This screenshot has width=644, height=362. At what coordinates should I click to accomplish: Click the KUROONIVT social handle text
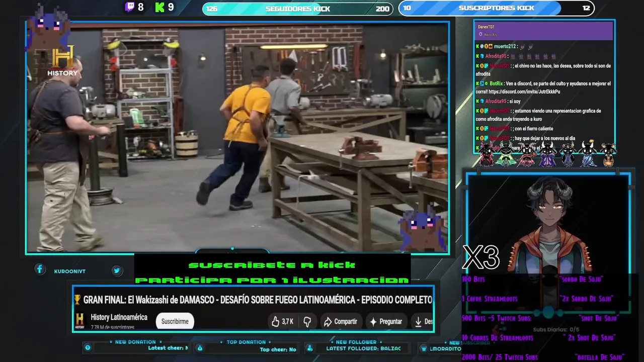(x=70, y=271)
